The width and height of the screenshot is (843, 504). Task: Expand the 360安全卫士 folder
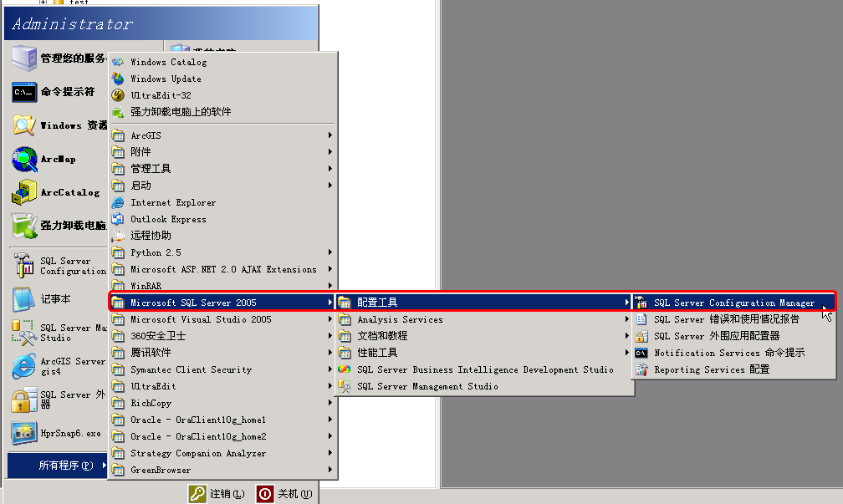pyautogui.click(x=222, y=336)
